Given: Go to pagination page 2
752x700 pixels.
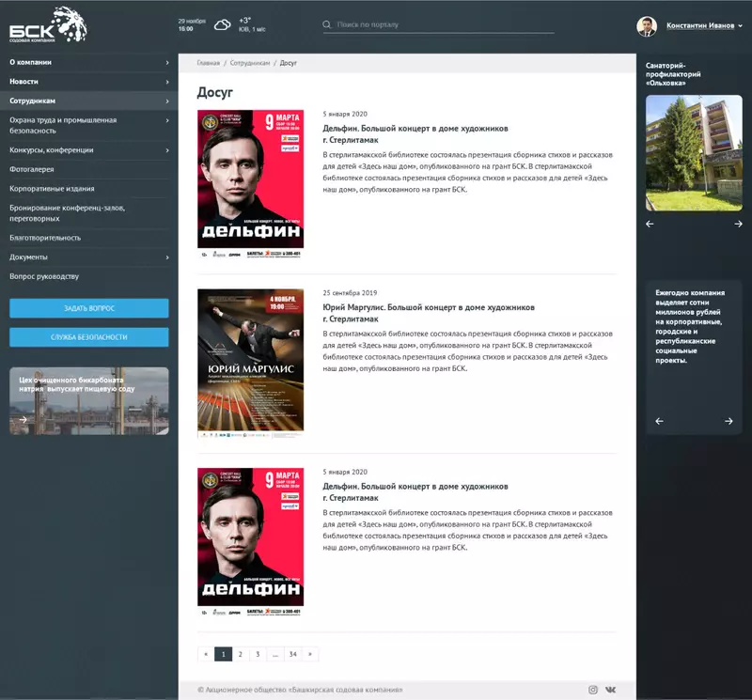Looking at the screenshot, I should click(241, 654).
